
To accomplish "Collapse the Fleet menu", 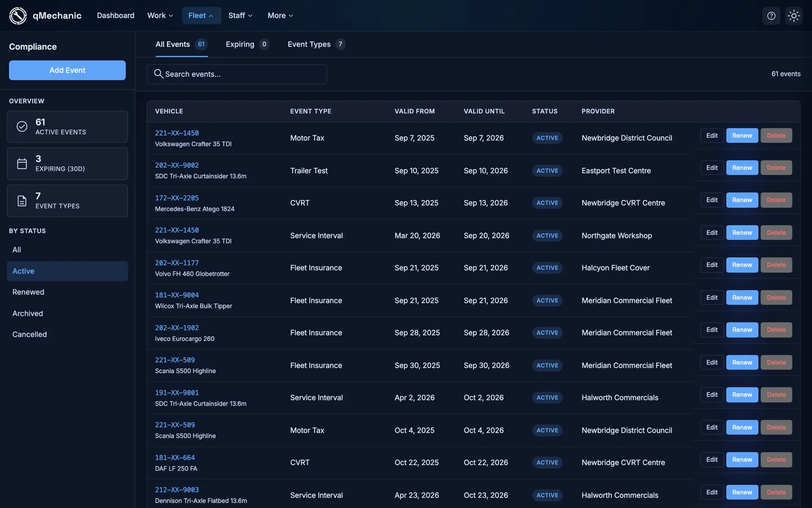I will tap(201, 16).
